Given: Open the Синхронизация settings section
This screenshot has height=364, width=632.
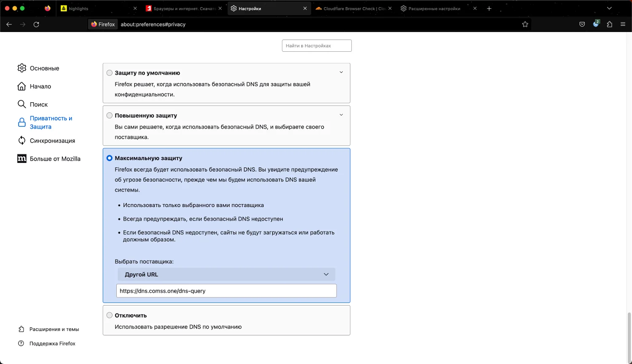Looking at the screenshot, I should pyautogui.click(x=52, y=141).
